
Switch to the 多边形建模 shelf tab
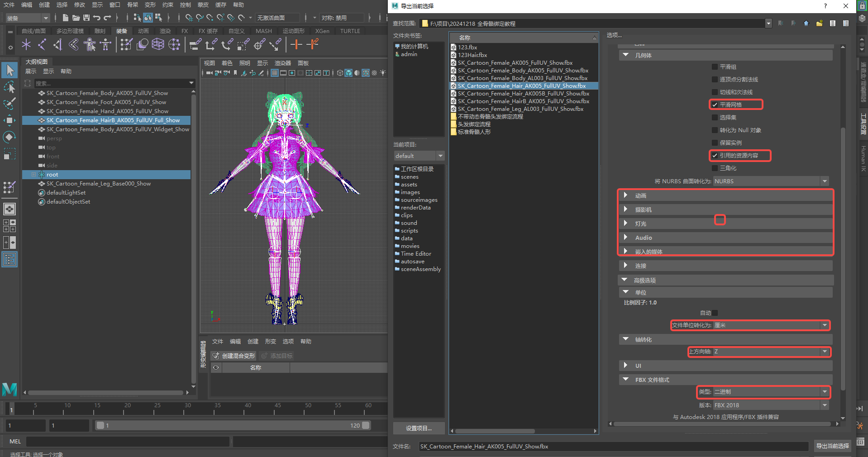click(70, 31)
